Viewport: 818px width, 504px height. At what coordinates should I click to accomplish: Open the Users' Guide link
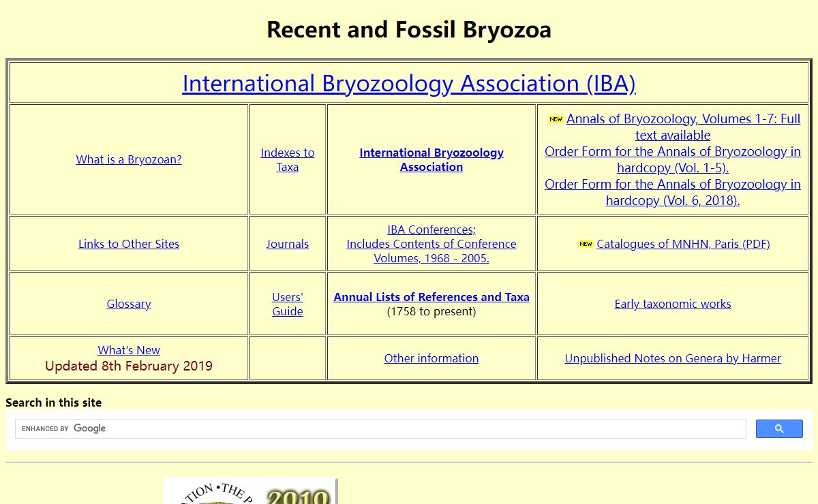(288, 304)
